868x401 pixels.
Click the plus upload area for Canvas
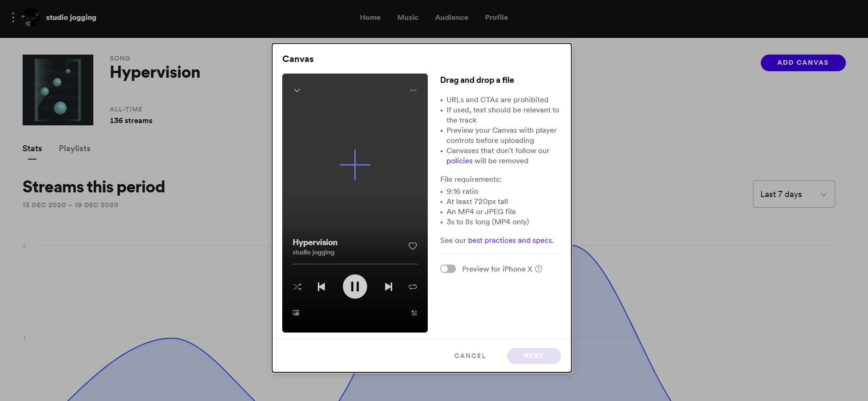[x=355, y=165]
